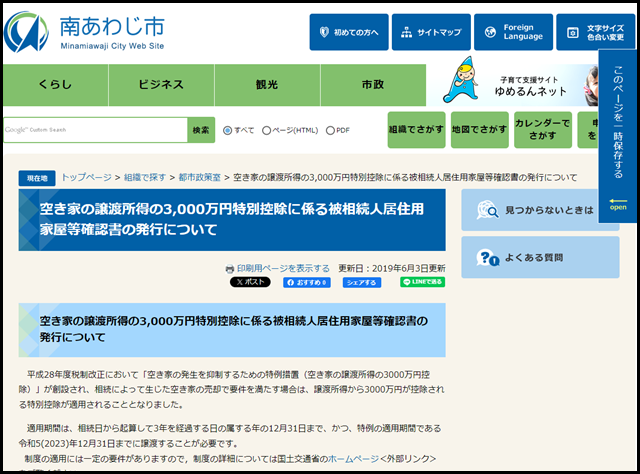Select the PDF radio button
640x474 pixels.
coord(330,130)
